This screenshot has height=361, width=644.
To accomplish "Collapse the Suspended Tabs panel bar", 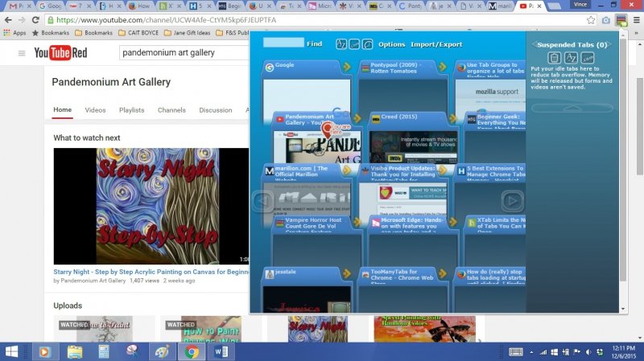I will tap(572, 108).
